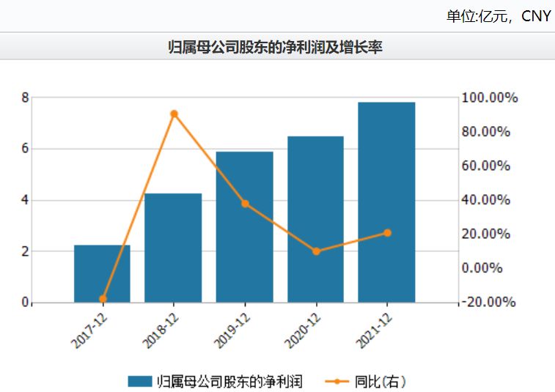
Task: Select the 2020-12 growth rate data point
Action: pos(317,251)
